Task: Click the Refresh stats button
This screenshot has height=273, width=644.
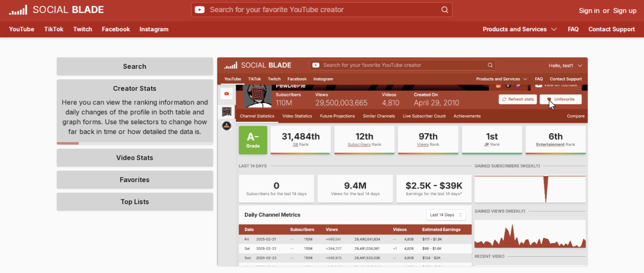Action: coord(518,99)
